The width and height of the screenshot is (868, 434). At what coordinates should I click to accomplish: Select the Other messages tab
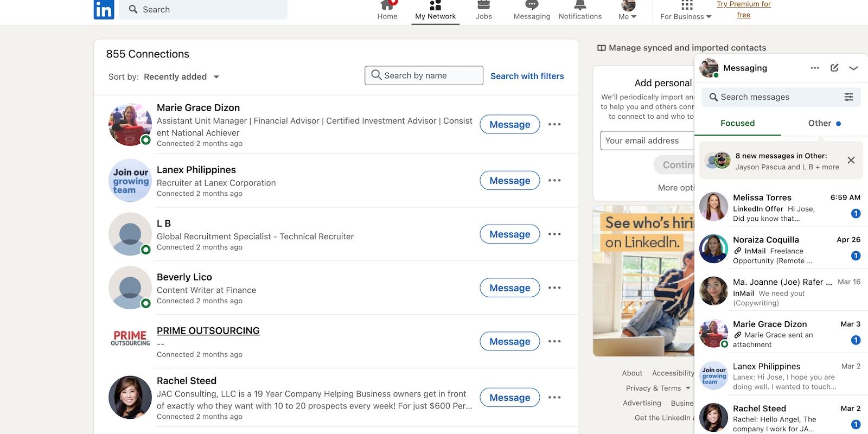coord(824,123)
